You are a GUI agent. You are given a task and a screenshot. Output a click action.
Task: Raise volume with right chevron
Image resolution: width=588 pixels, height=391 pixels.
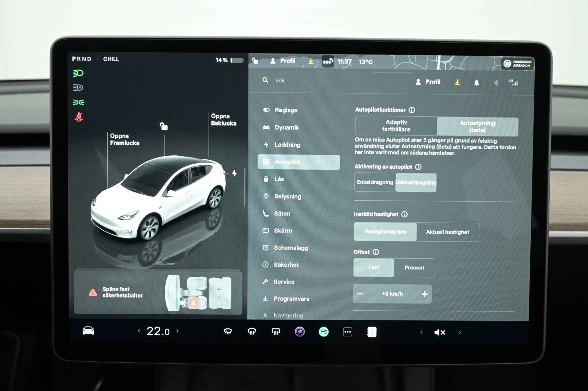[460, 332]
